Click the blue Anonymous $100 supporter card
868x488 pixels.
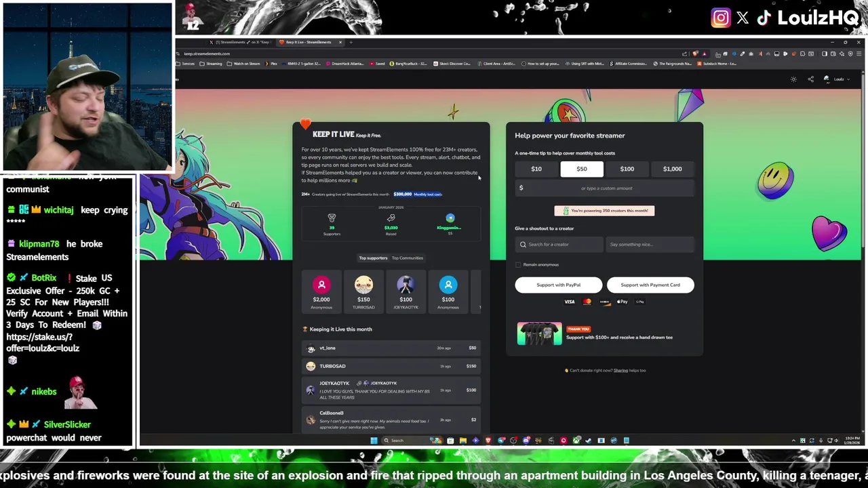tap(448, 293)
